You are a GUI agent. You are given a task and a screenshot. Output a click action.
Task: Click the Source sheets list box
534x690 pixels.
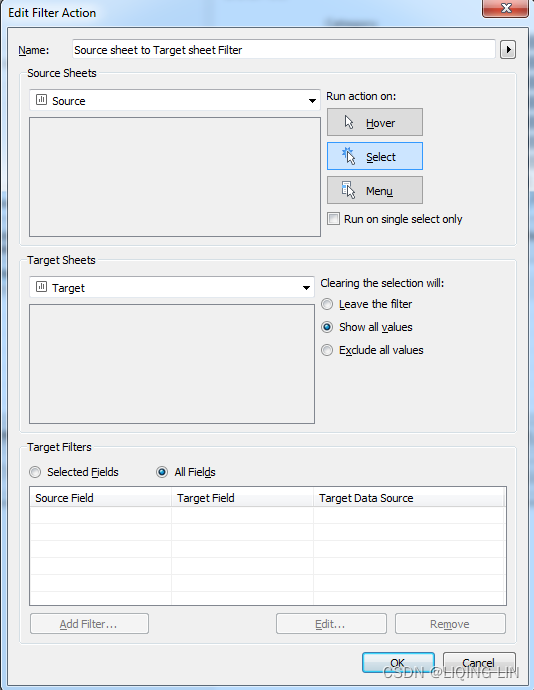pos(175,177)
